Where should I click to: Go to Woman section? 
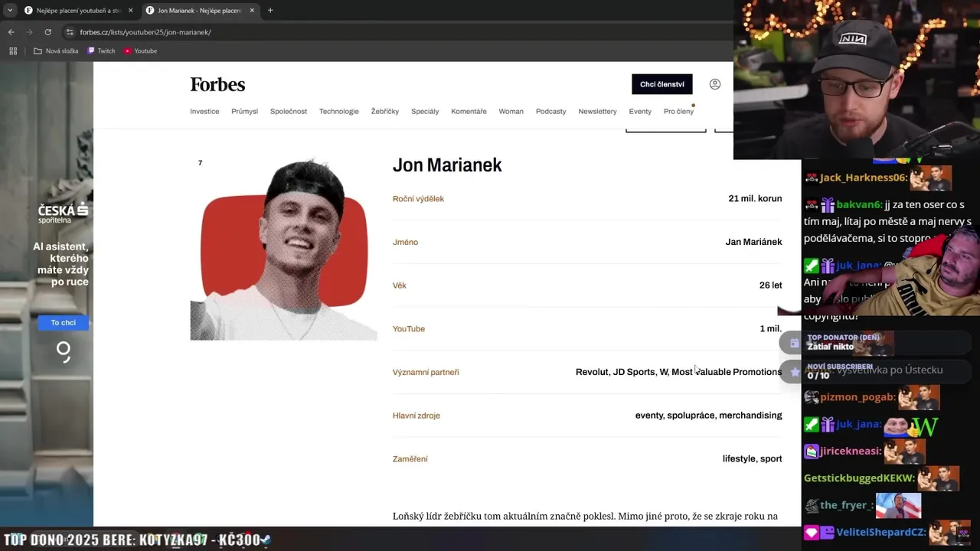[511, 112]
